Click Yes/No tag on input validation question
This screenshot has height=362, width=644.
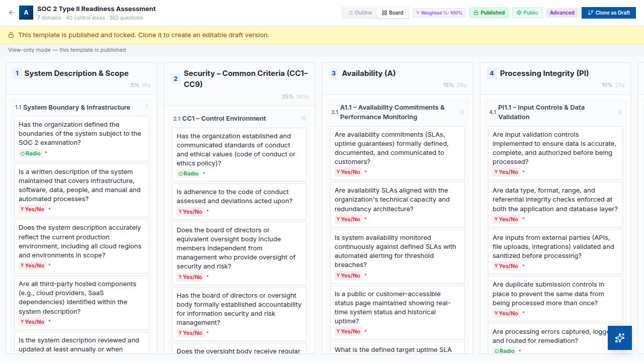click(x=506, y=172)
